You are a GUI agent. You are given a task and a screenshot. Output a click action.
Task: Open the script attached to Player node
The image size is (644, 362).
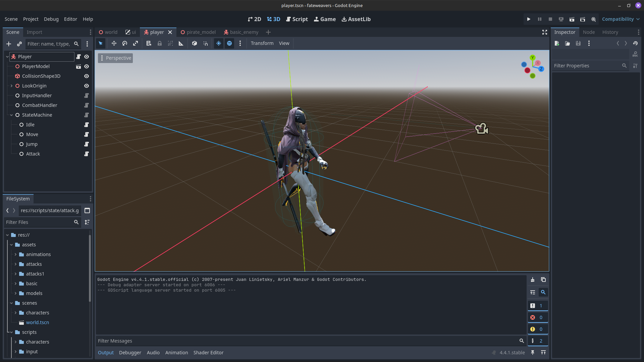[x=78, y=57]
